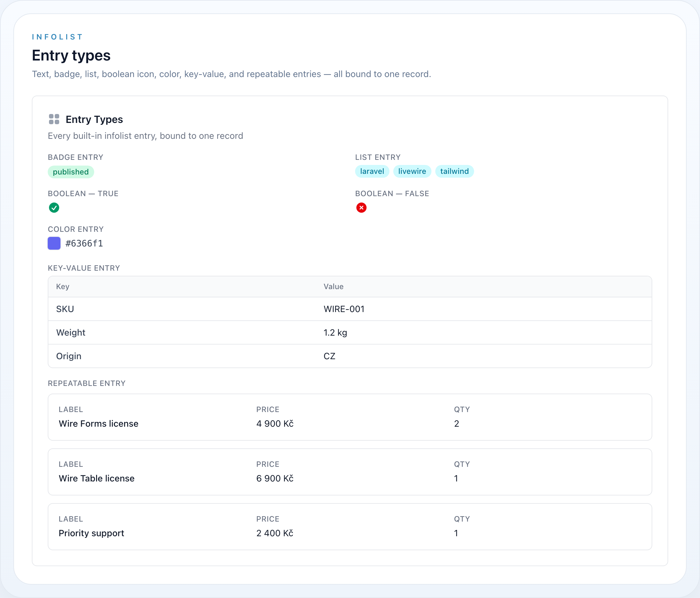700x598 pixels.
Task: Click the KEY-VALUE ENTRY label
Action: [84, 268]
